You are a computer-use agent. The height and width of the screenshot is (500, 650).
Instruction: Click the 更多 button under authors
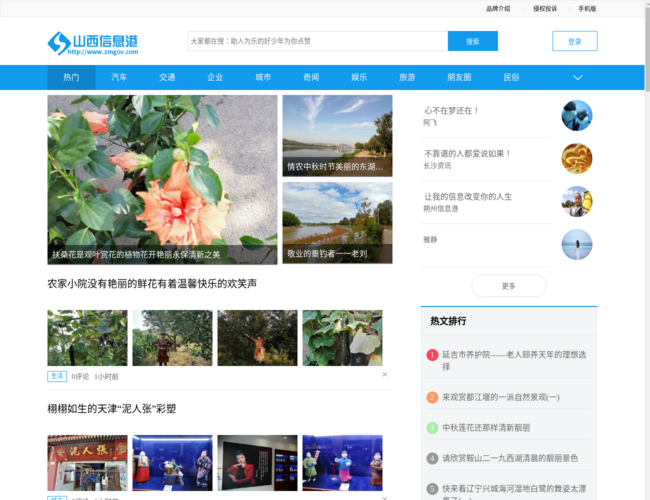(509, 286)
